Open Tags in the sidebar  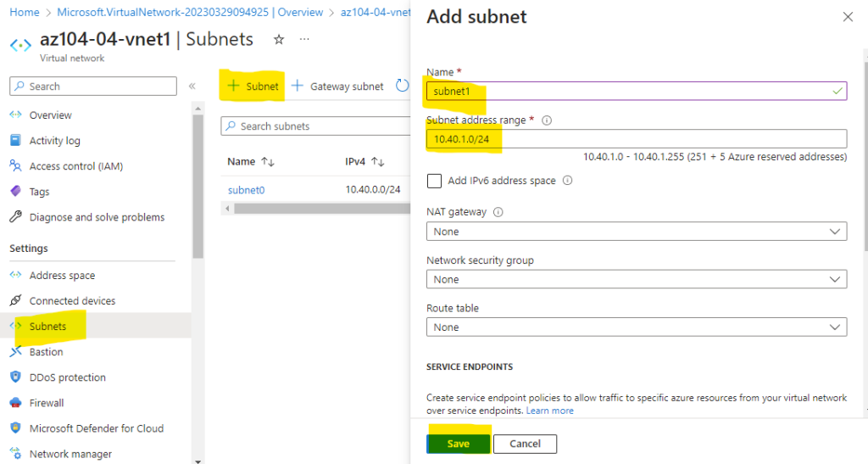(39, 192)
